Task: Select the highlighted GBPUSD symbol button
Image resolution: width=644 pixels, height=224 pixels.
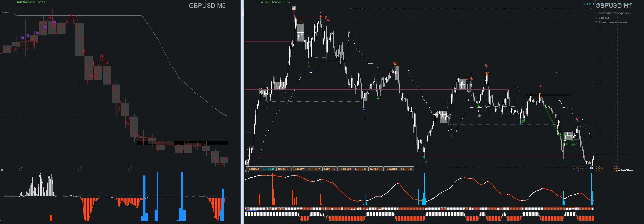Action: tap(268, 169)
